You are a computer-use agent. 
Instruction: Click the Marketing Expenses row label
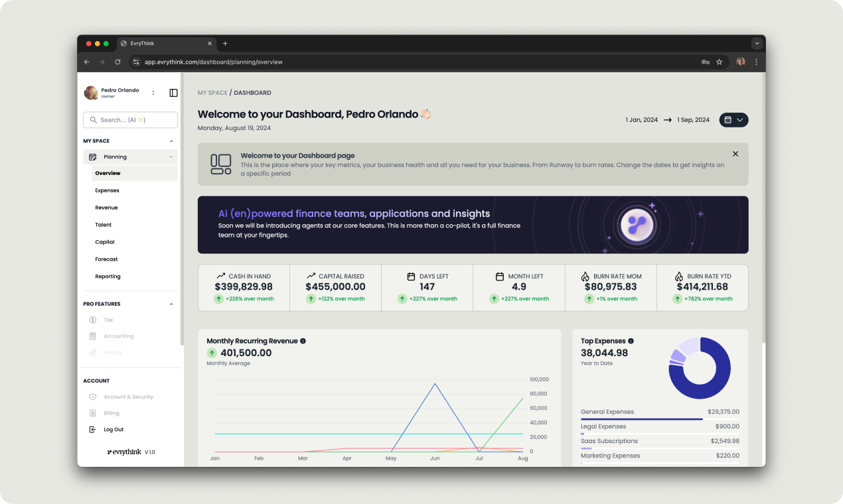tap(611, 456)
